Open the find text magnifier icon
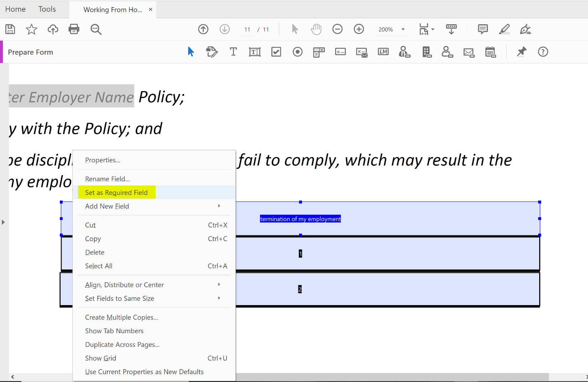The width and height of the screenshot is (588, 382). [96, 29]
